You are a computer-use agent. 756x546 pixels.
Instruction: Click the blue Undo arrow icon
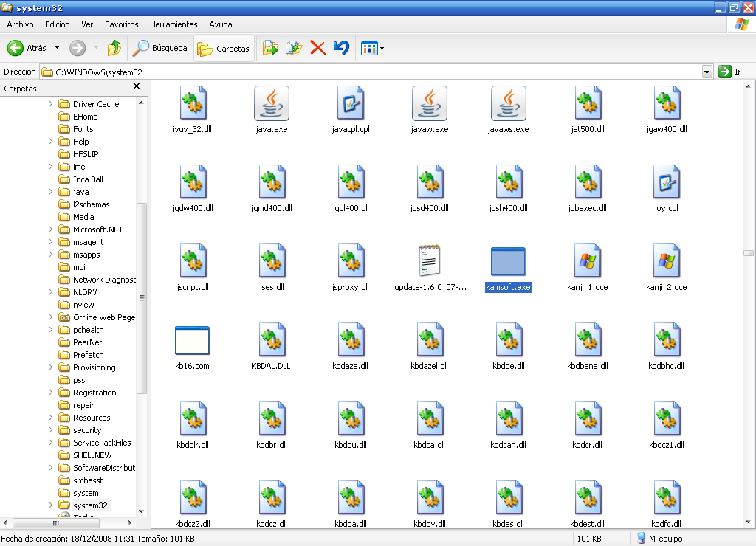pyautogui.click(x=341, y=48)
